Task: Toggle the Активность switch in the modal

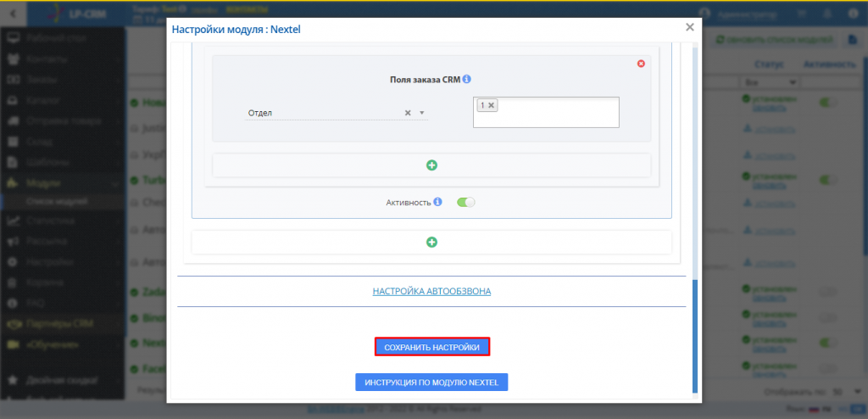Action: [466, 203]
